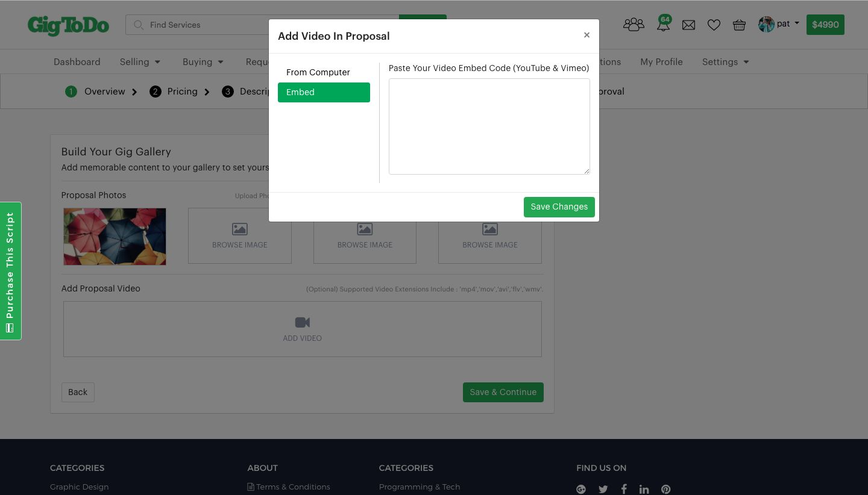Click the $4990 balance button
The image size is (868, 495).
coord(825,25)
